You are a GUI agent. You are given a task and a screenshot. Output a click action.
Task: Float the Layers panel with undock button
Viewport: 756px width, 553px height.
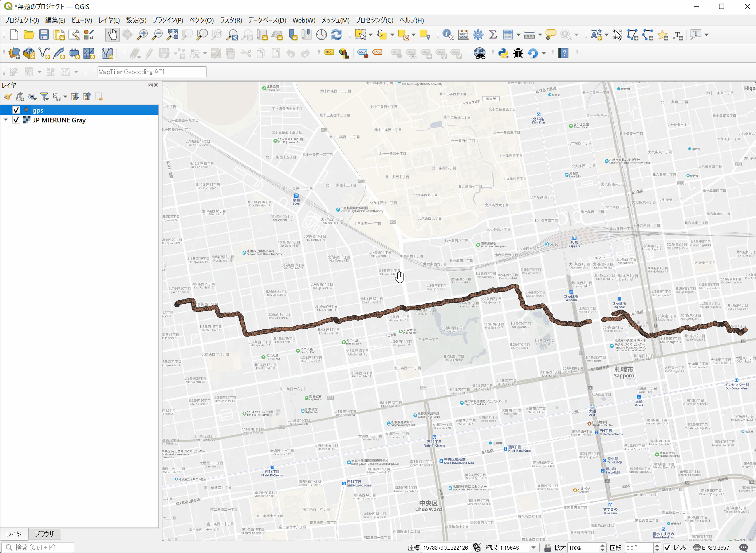coord(150,85)
